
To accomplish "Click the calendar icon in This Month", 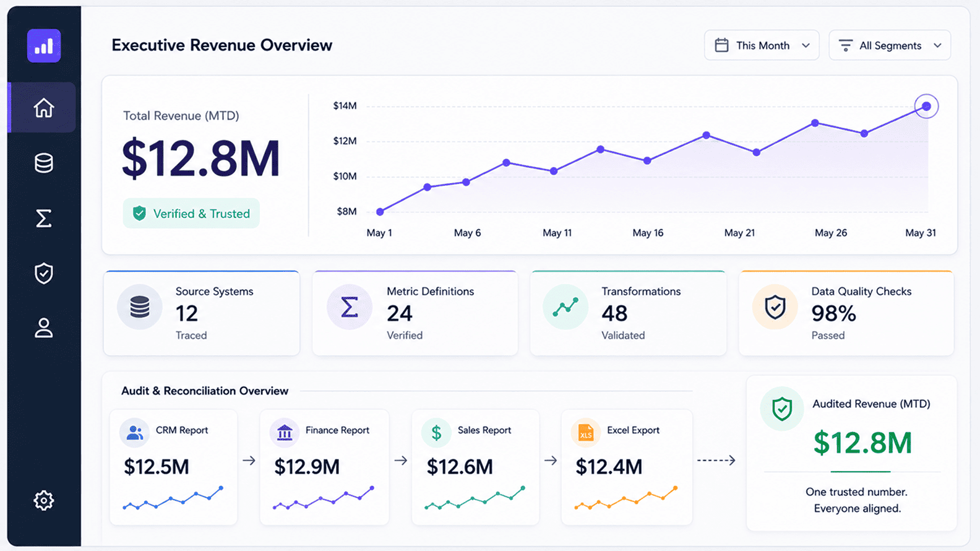I will [x=721, y=45].
